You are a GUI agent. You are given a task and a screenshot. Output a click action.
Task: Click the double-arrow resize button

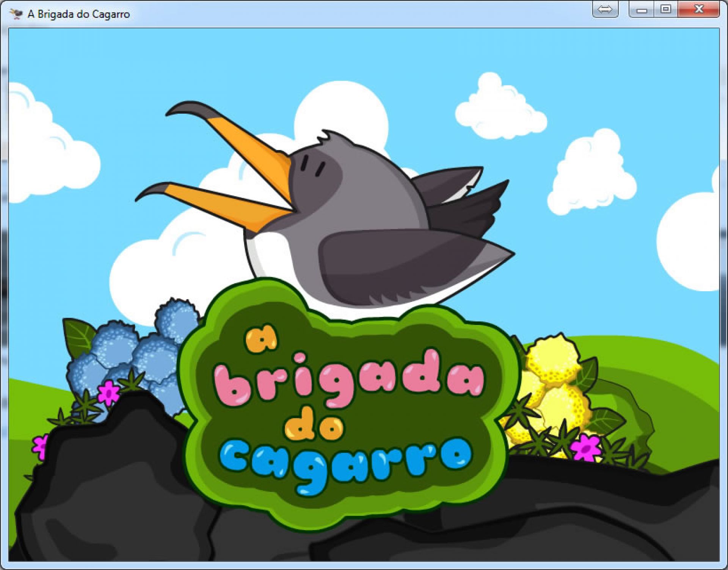pos(605,9)
